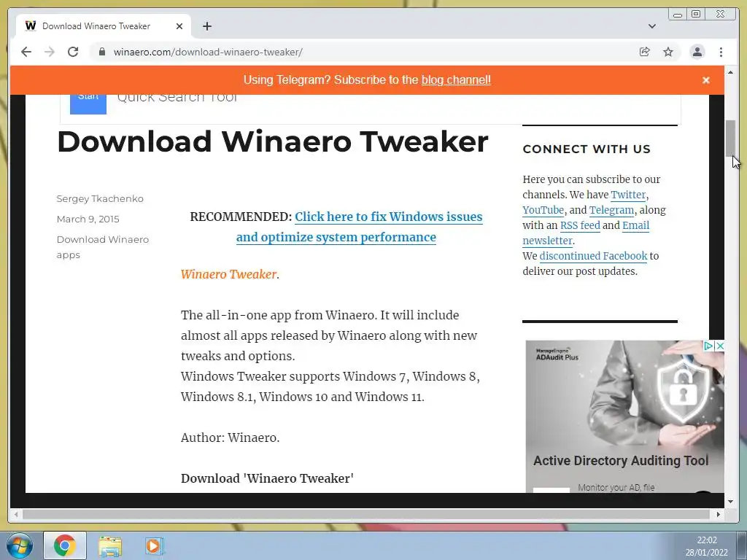Close the ADAudit Plus ad with X
Image resolution: width=747 pixels, height=560 pixels.
point(720,346)
